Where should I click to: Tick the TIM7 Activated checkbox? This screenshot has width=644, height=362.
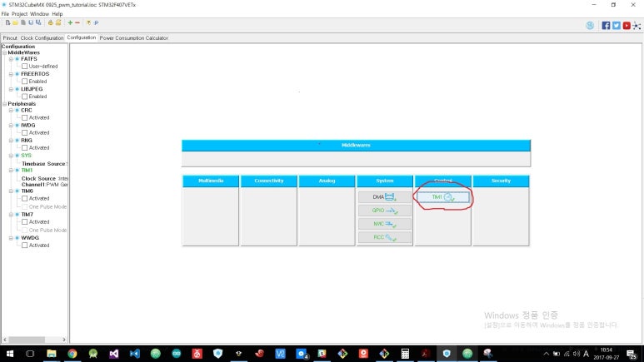25,222
